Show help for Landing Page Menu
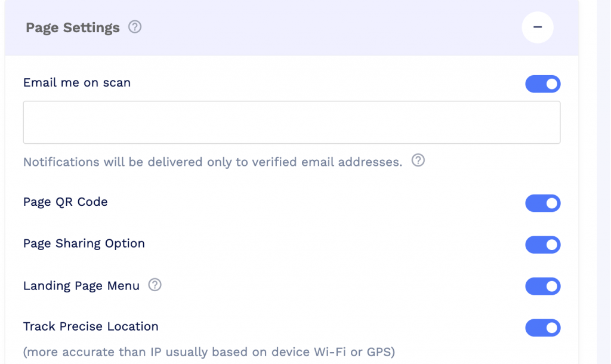Image resolution: width=611 pixels, height=364 pixels. point(155,285)
